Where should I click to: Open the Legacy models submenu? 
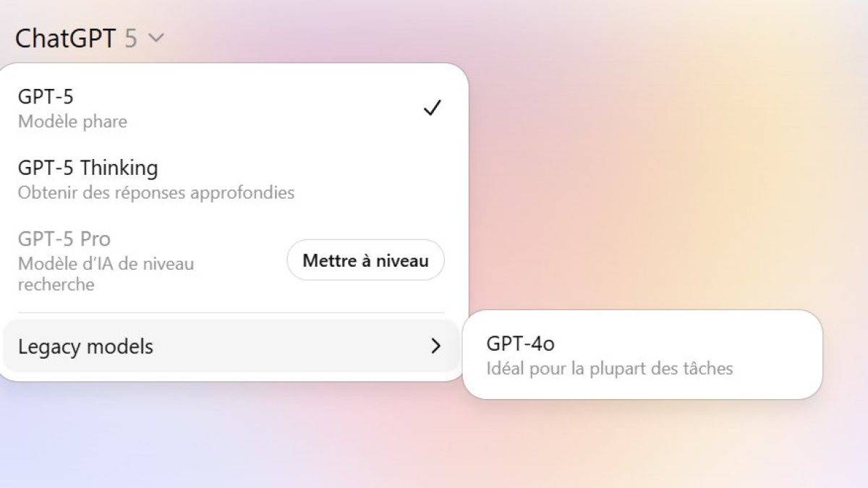click(x=231, y=346)
